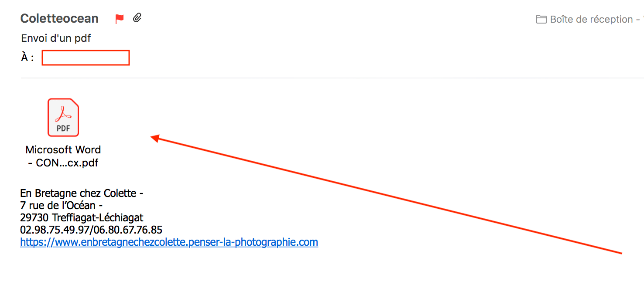This screenshot has width=644, height=305.
Task: Click the "À :" recipient label
Action: (27, 58)
